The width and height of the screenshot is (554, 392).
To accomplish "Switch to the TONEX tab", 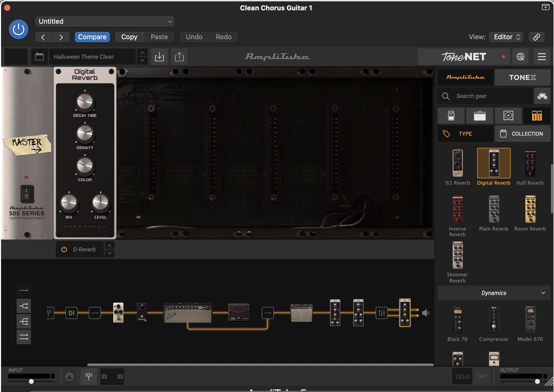I will [x=522, y=77].
